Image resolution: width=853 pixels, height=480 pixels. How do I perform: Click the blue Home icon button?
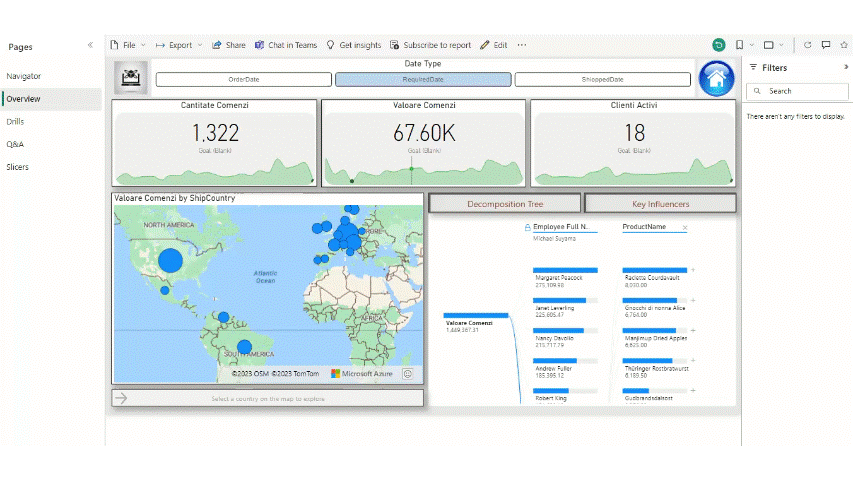716,78
